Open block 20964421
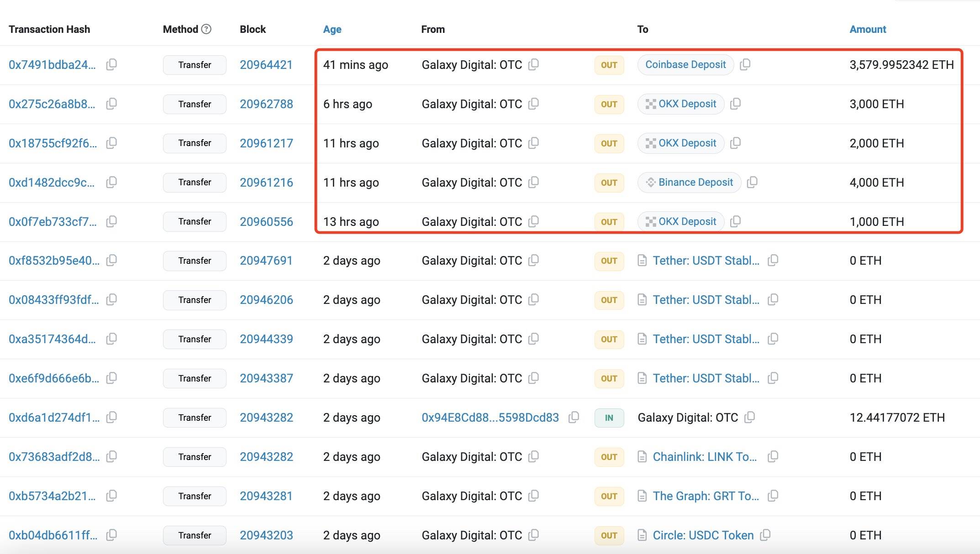This screenshot has height=554, width=980. click(266, 65)
